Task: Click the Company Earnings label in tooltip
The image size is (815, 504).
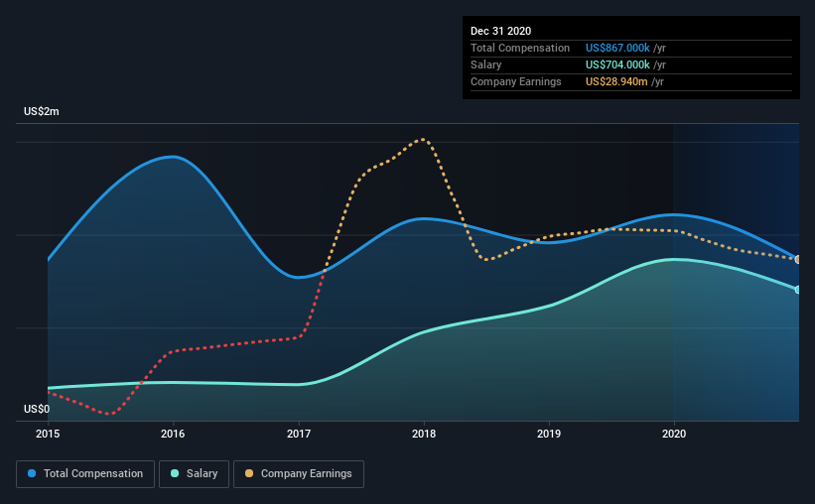Action: pos(515,81)
